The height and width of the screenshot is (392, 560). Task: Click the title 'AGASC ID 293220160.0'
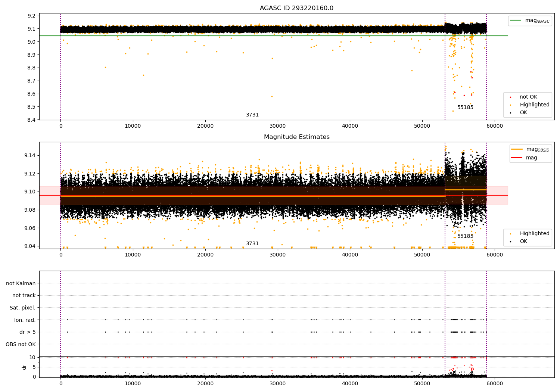coord(297,8)
